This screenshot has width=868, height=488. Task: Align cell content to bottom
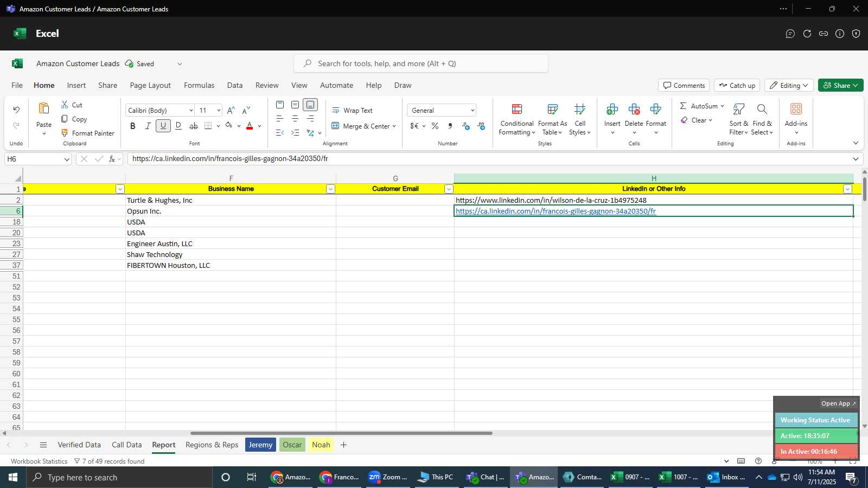310,105
